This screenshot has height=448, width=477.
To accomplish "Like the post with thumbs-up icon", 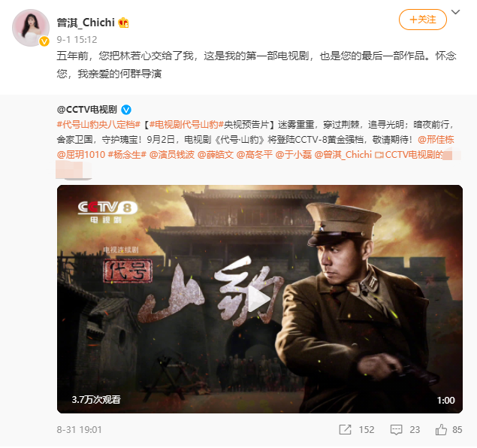I will [x=441, y=430].
